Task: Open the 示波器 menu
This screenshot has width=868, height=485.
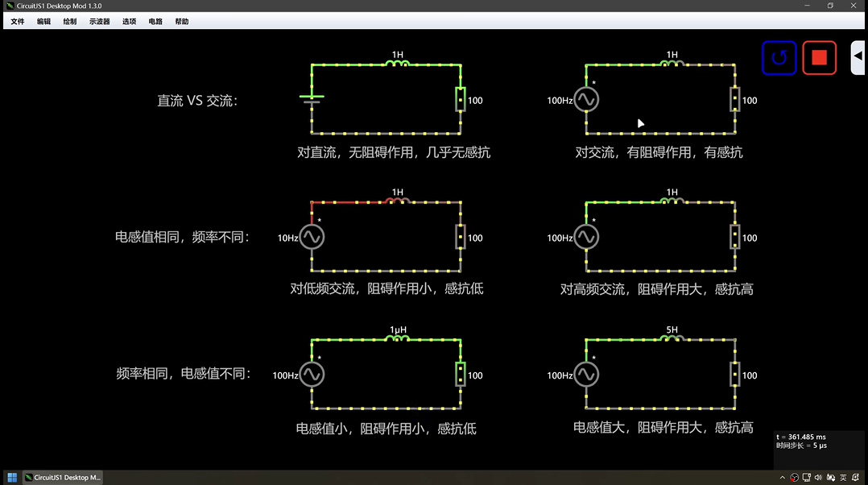Action: tap(100, 22)
